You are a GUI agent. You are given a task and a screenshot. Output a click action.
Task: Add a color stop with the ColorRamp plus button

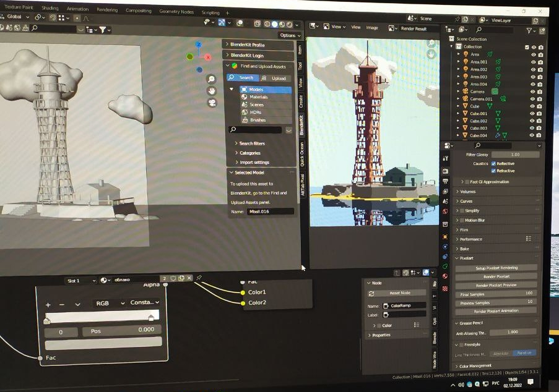[x=48, y=304]
